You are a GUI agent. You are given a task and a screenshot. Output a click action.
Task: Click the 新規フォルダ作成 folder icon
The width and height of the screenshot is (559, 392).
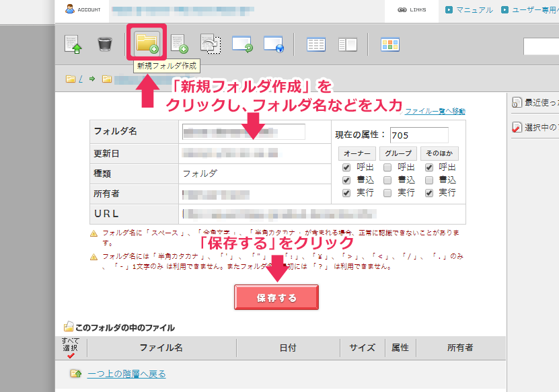pyautogui.click(x=147, y=43)
